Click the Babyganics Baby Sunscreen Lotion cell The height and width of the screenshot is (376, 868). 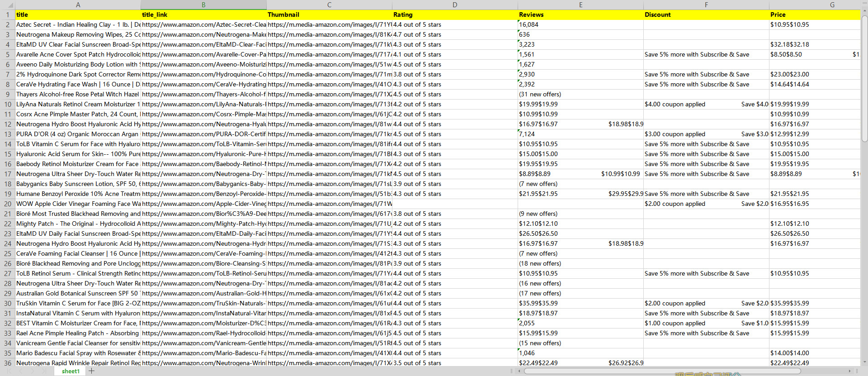[78, 184]
